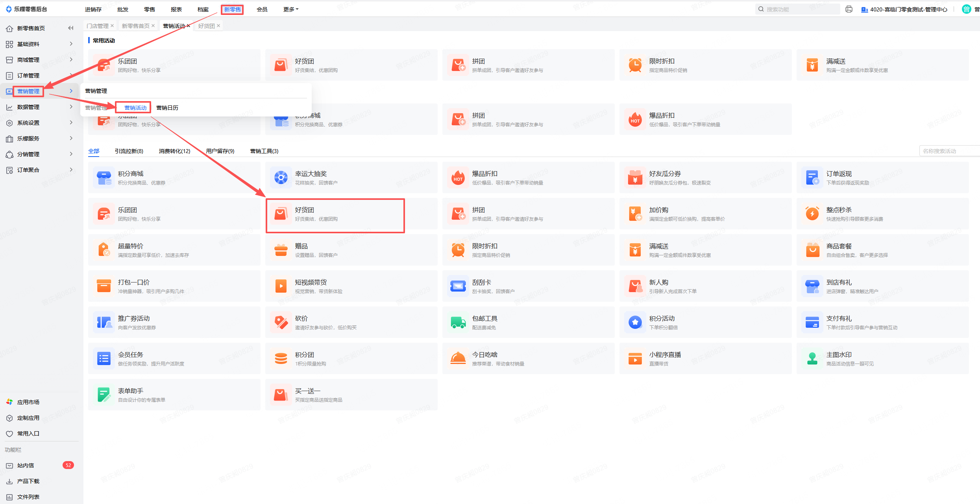This screenshot has width=980, height=504.
Task: Click the 幸运大抽奖 lottery wheel icon
Action: (281, 178)
